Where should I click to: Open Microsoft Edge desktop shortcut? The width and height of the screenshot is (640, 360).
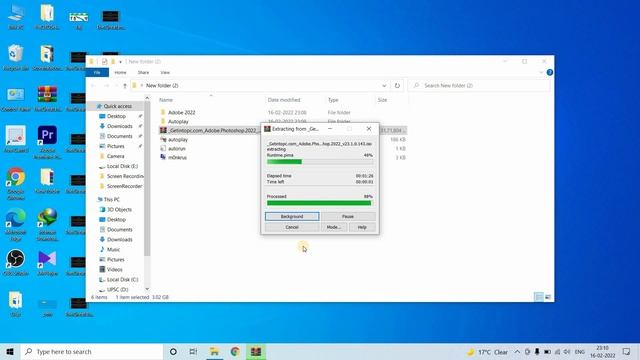(16, 224)
